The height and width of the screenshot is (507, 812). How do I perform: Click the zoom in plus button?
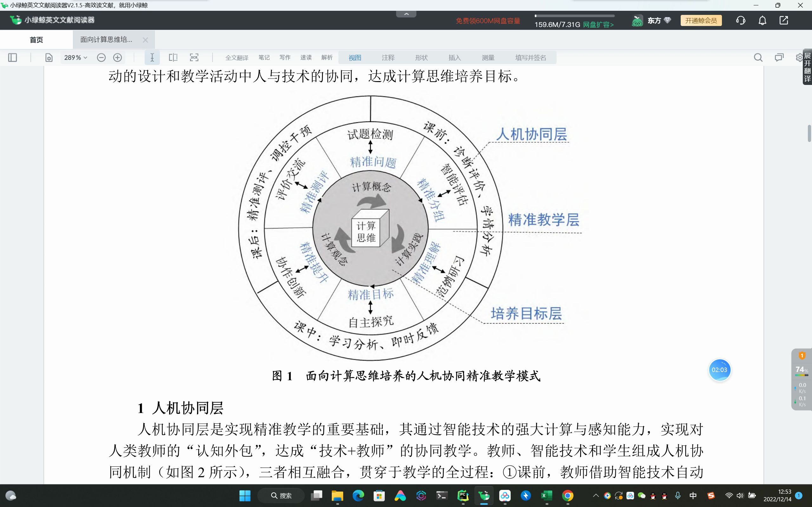click(x=117, y=58)
